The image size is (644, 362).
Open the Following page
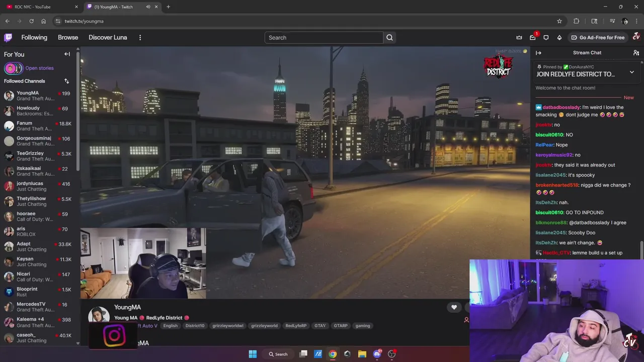click(34, 37)
